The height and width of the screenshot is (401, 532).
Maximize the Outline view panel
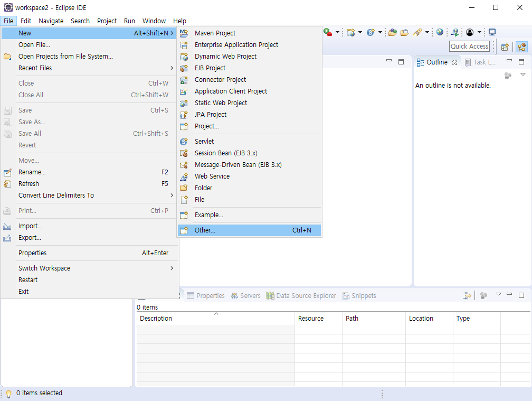(521, 62)
